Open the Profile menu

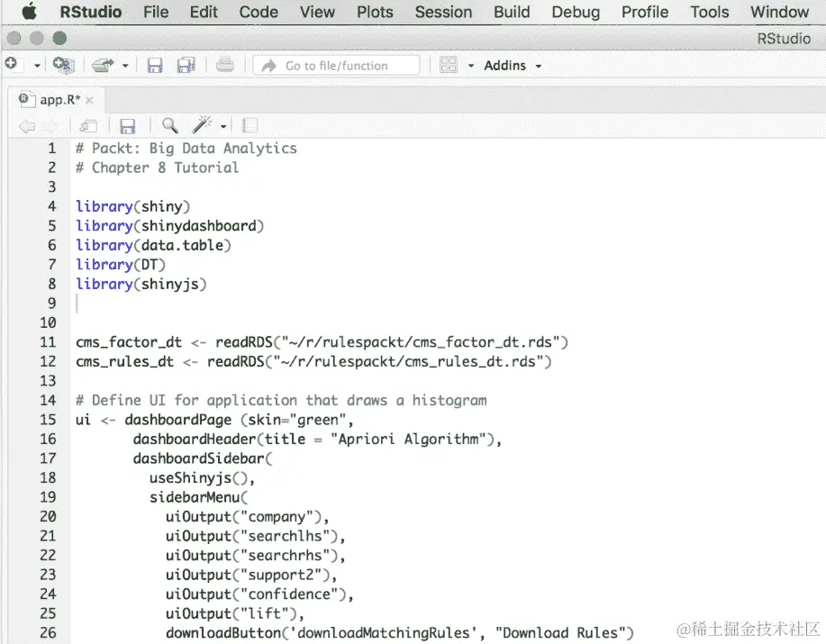pyautogui.click(x=645, y=12)
